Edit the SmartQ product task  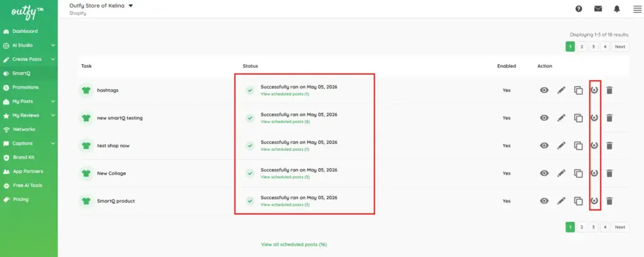pos(561,200)
